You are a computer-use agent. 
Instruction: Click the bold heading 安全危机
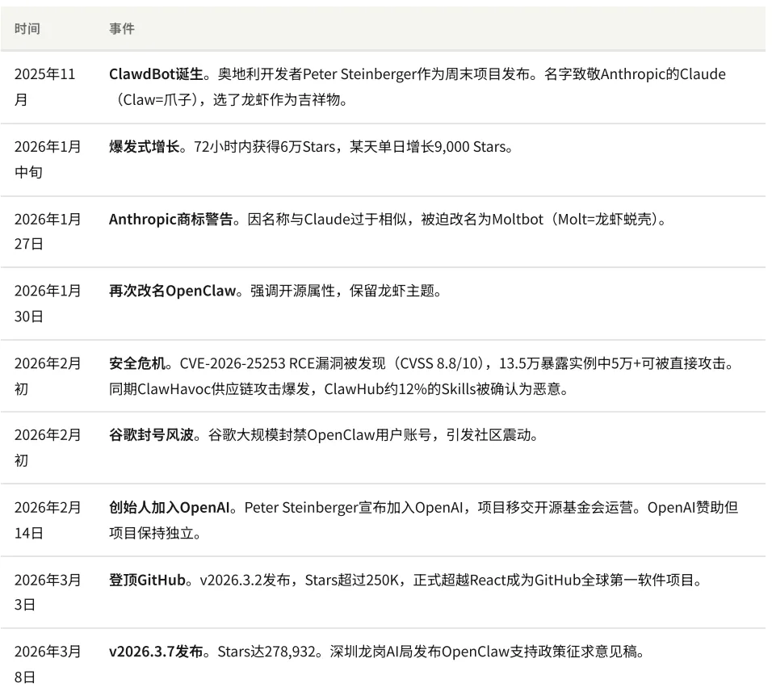pos(137,363)
